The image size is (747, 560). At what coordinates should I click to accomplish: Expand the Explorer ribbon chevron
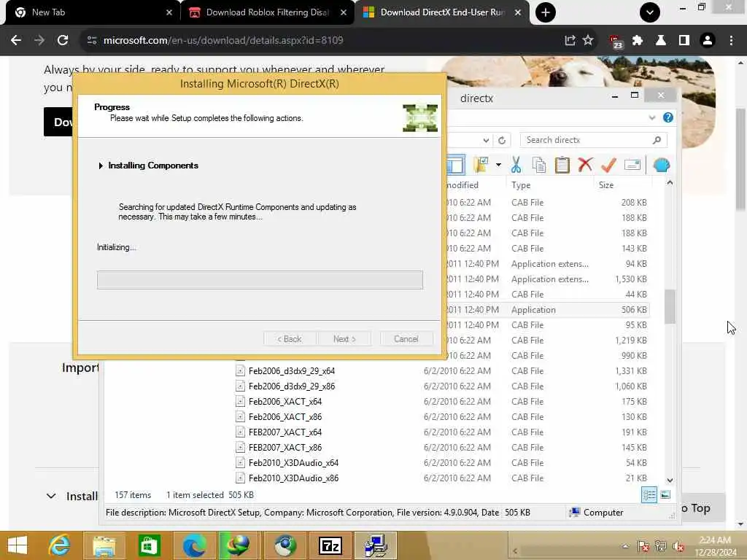(x=651, y=117)
